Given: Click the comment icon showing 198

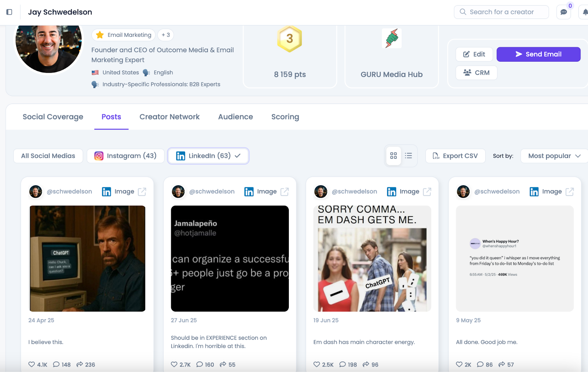Looking at the screenshot, I should pos(343,364).
